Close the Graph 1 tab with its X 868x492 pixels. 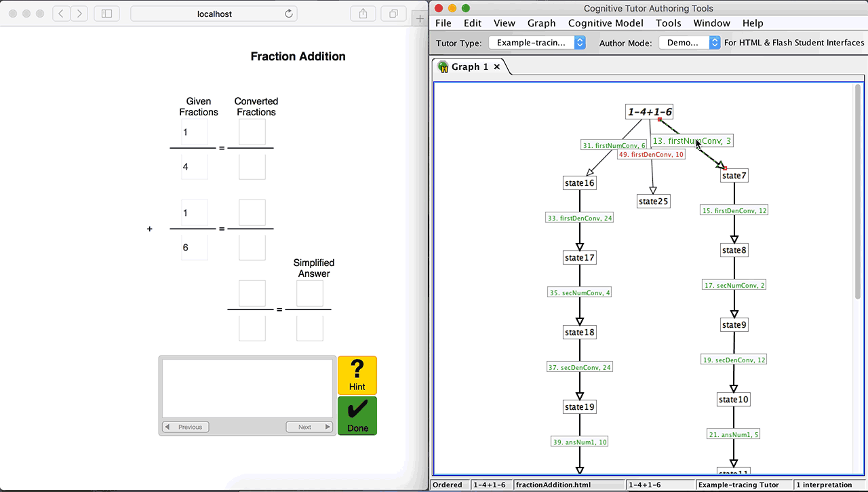click(x=497, y=67)
